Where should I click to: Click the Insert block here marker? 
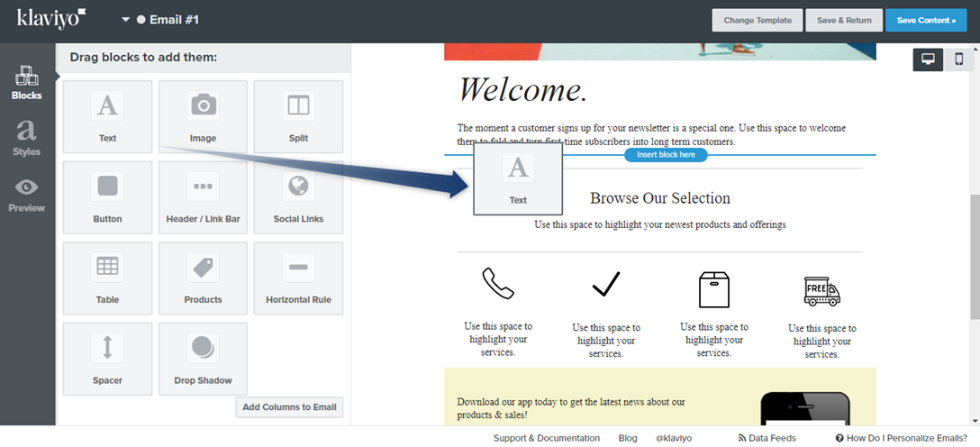666,154
